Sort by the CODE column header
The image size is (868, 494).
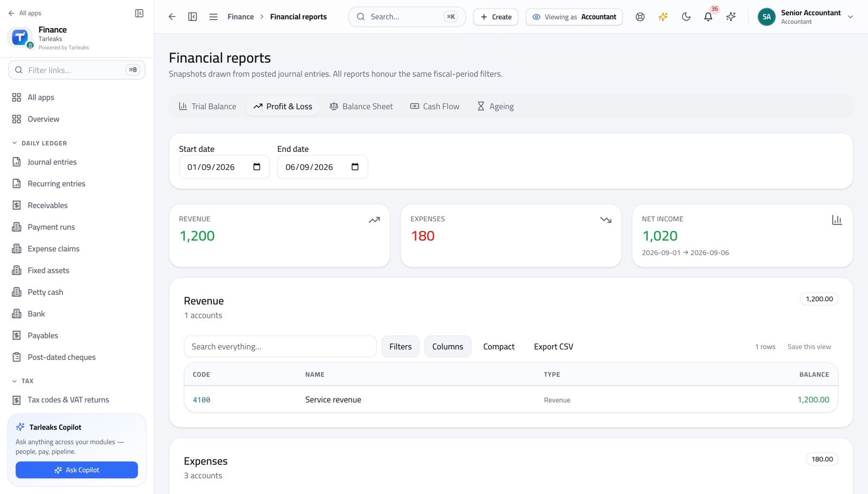[201, 375]
